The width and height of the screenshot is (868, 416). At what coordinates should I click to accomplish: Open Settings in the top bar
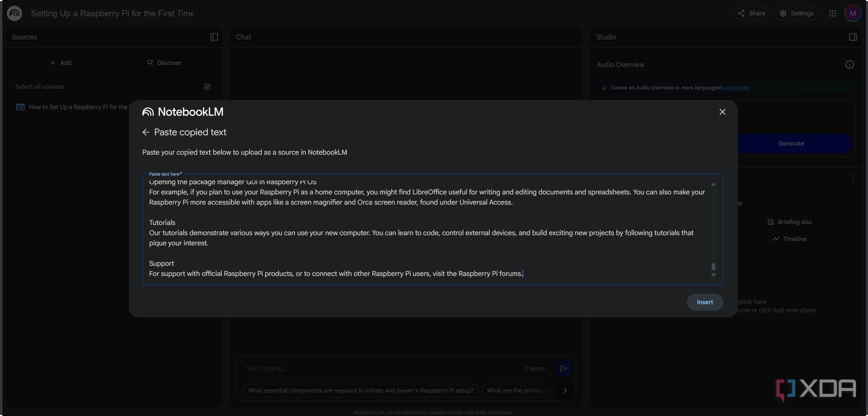pyautogui.click(x=797, y=13)
